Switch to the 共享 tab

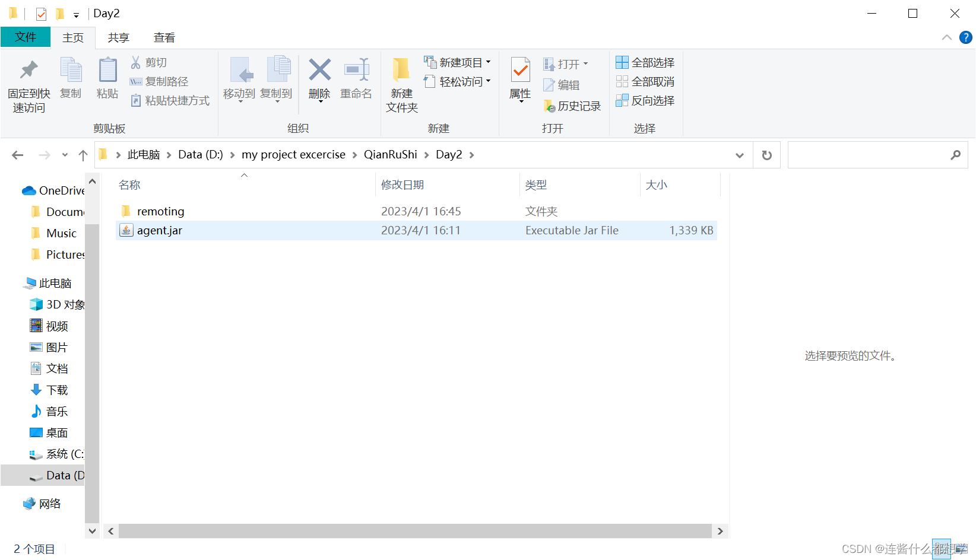[x=118, y=37]
